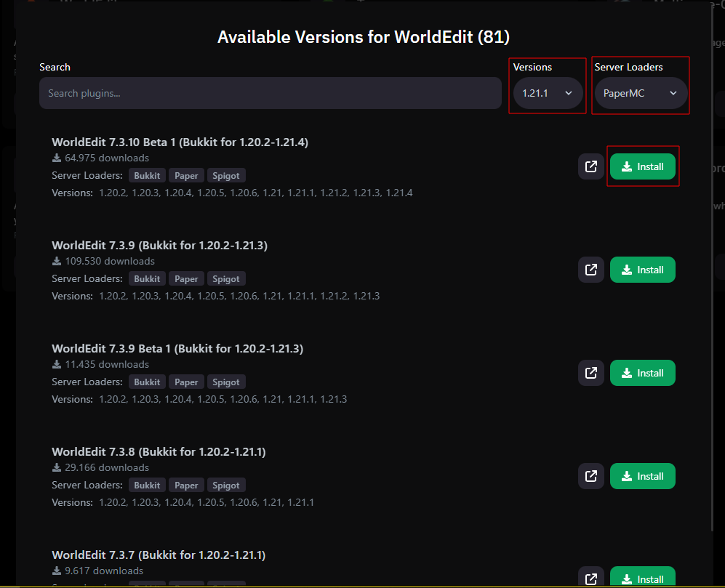Install WorldEdit 7.3.7
This screenshot has height=588, width=725.
point(642,576)
